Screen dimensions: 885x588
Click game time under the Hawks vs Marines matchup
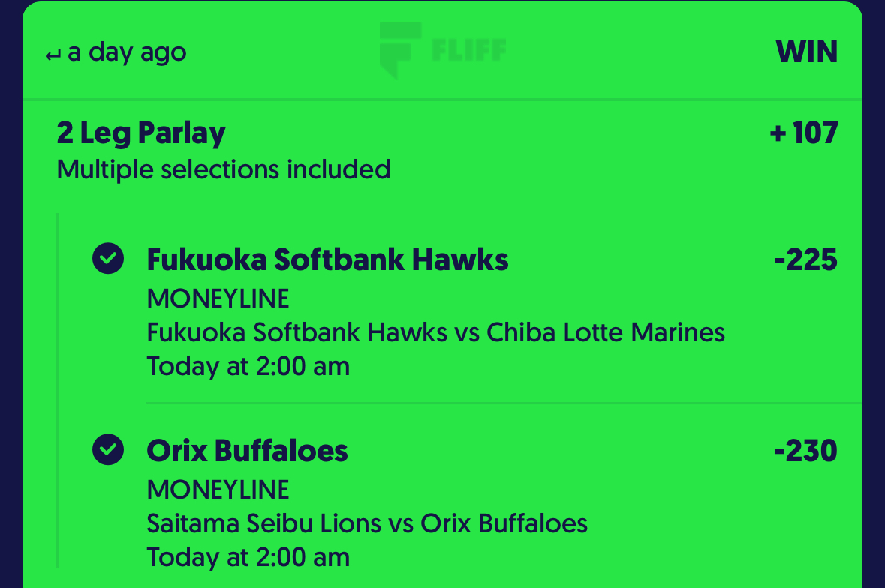tap(248, 366)
